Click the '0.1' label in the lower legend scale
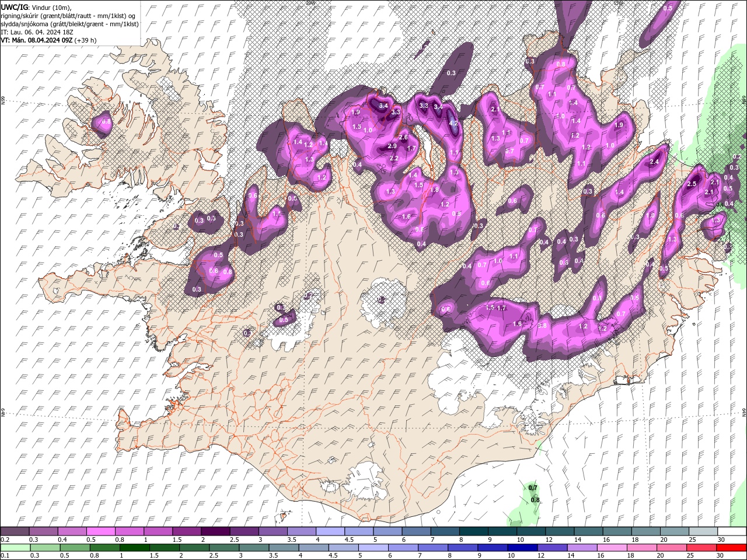The width and height of the screenshot is (747, 560). click(5, 556)
